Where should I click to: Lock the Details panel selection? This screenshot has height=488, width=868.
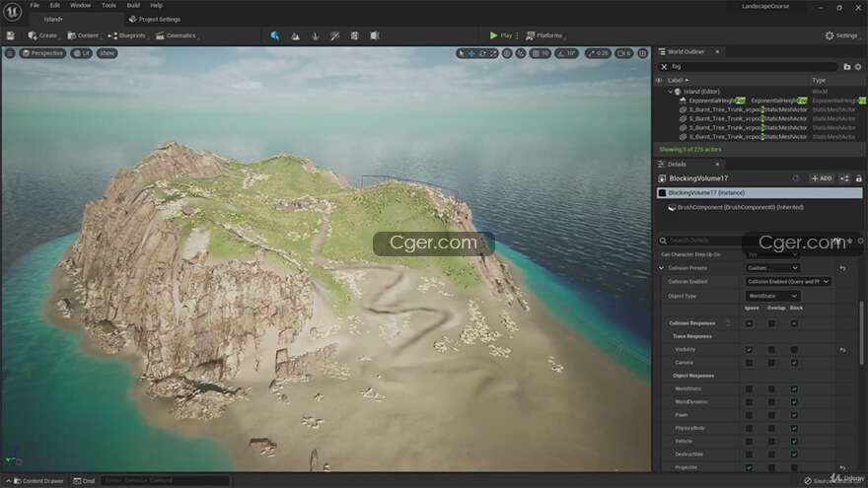(858, 178)
